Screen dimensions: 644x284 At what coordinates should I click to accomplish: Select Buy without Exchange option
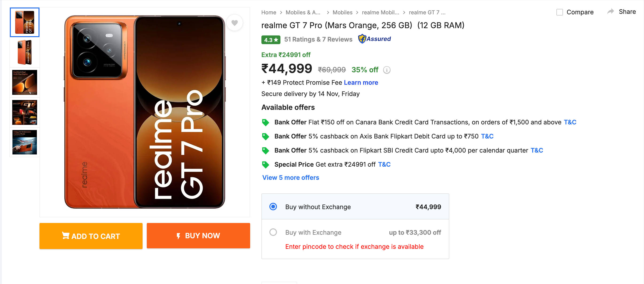coord(273,207)
